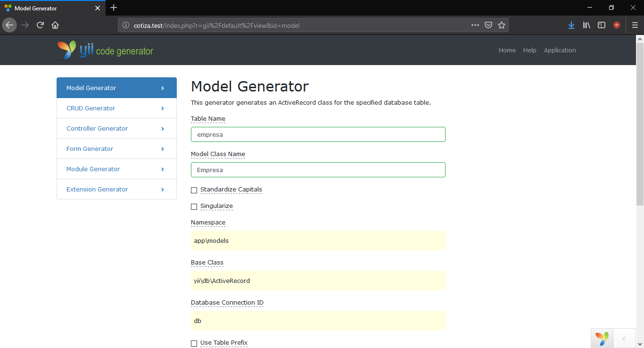Toggle the browser sidebar icon

coord(602,25)
